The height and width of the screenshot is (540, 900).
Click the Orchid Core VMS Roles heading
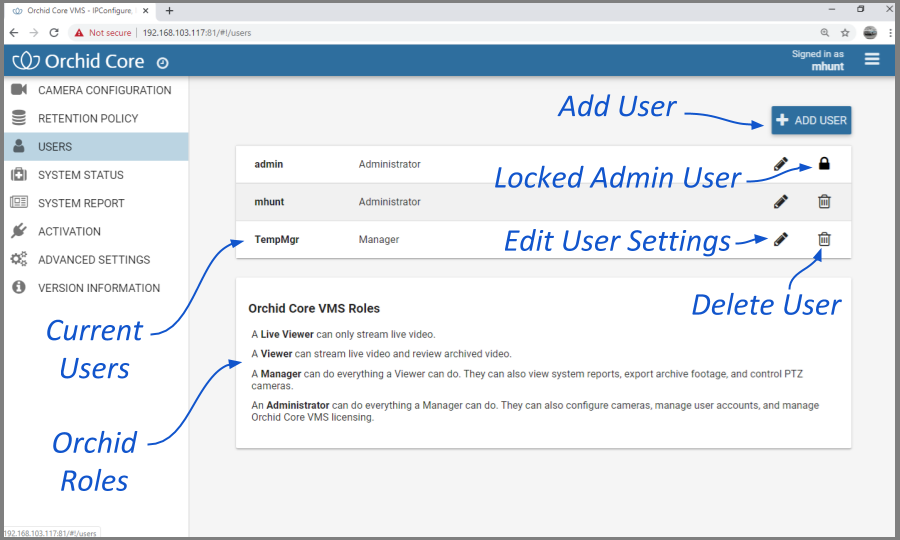point(314,308)
